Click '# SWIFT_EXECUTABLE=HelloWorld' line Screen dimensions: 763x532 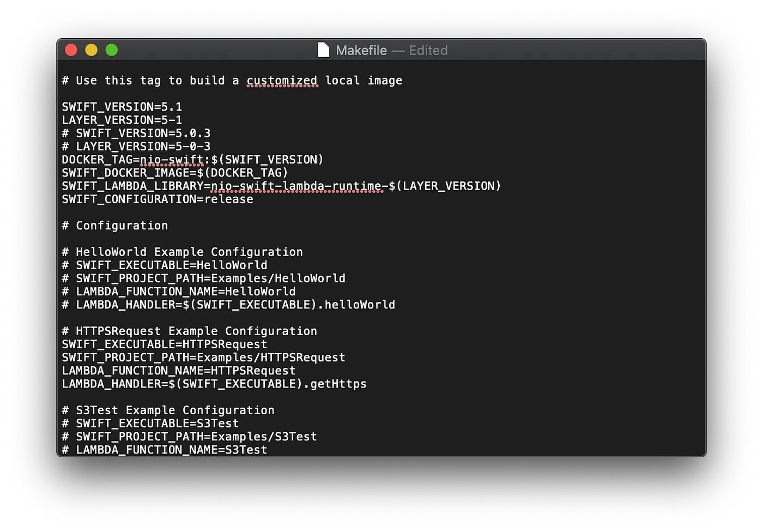click(165, 265)
